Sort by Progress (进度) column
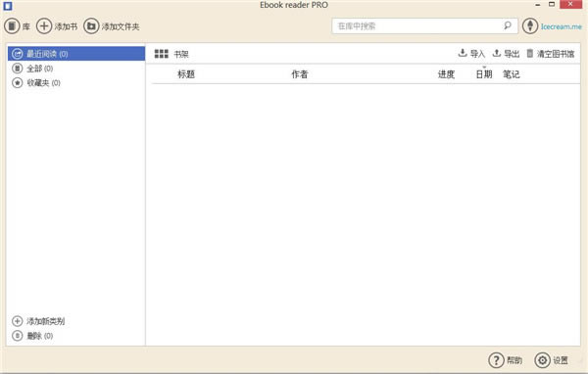 [446, 74]
